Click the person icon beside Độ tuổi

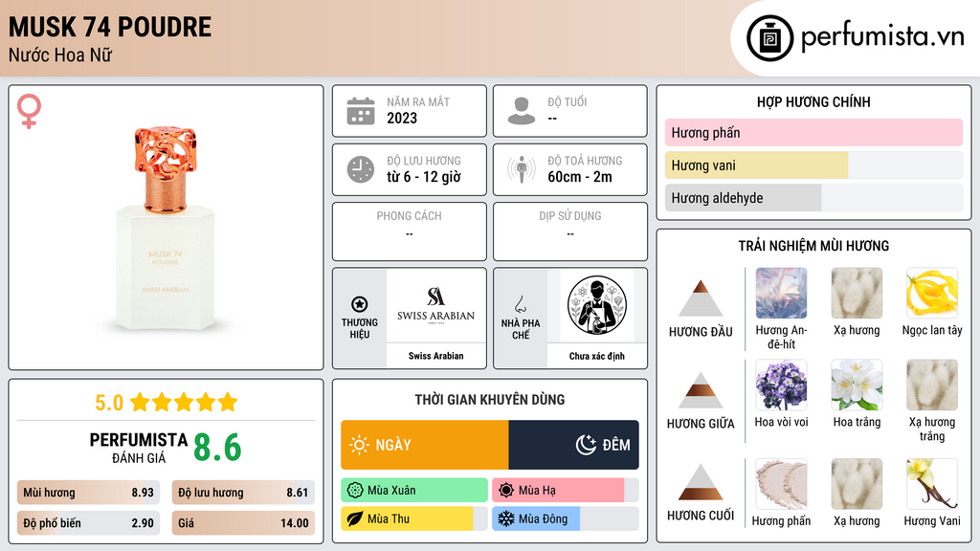point(522,111)
